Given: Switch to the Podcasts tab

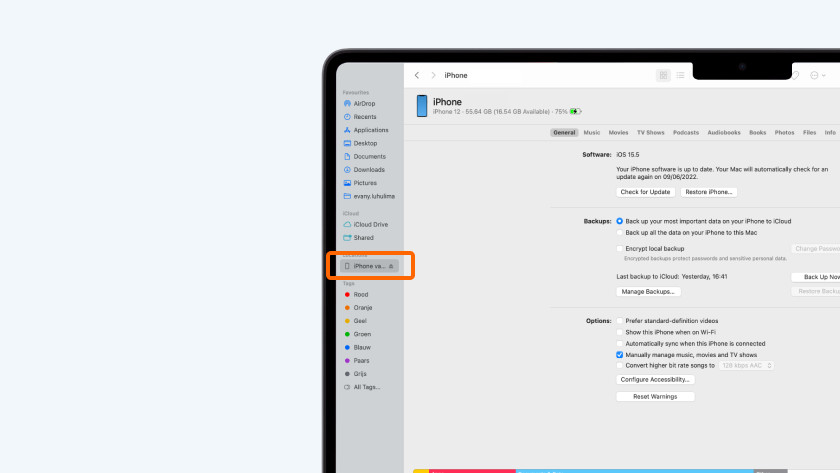Looking at the screenshot, I should (686, 132).
